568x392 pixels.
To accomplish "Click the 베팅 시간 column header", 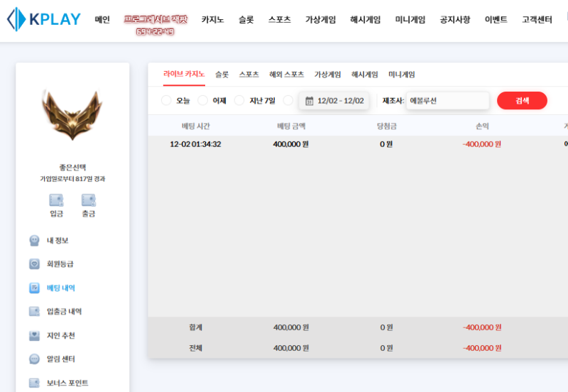I will [196, 126].
